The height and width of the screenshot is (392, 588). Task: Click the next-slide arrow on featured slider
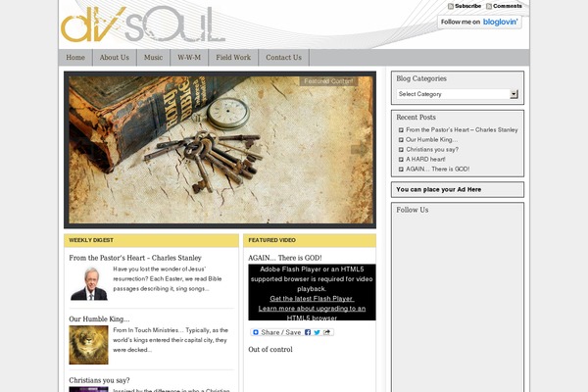point(360,150)
